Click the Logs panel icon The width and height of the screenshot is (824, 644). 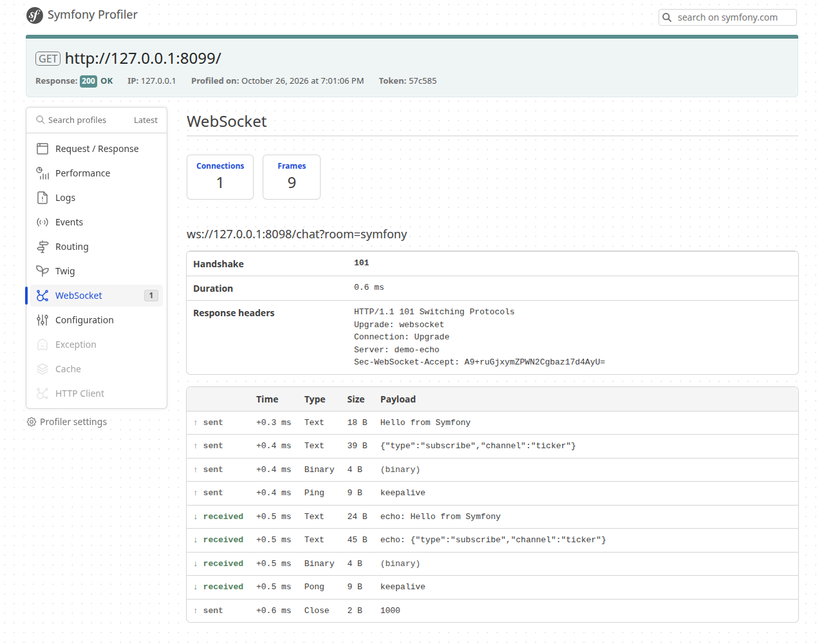(x=42, y=198)
